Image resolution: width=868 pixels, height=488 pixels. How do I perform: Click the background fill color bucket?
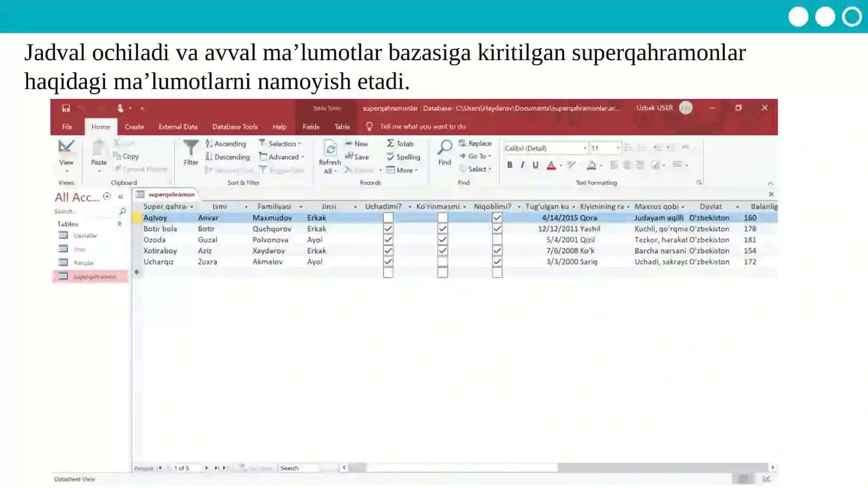[591, 165]
